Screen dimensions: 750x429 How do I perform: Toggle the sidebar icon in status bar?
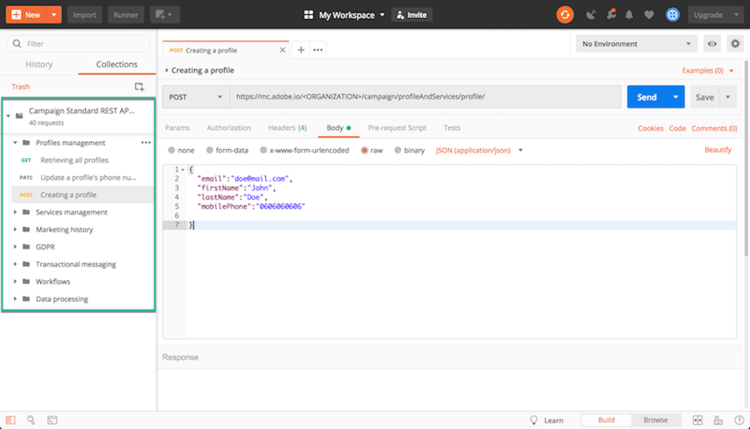tap(11, 420)
